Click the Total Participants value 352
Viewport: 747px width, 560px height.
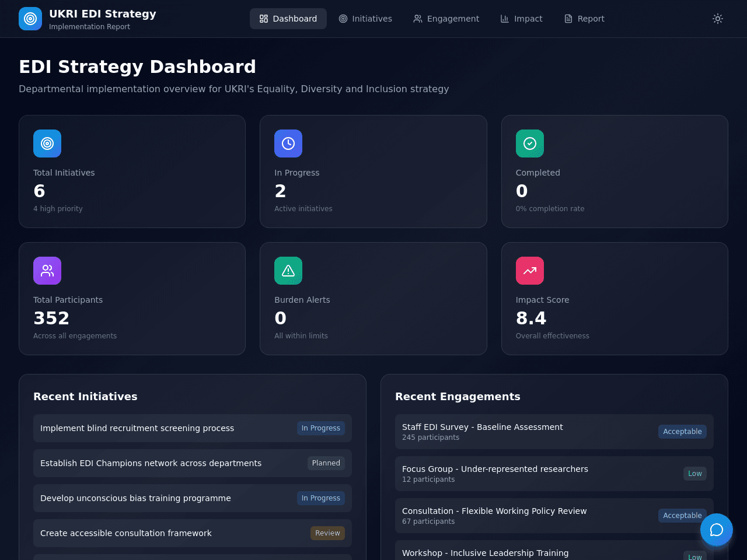[x=51, y=318]
